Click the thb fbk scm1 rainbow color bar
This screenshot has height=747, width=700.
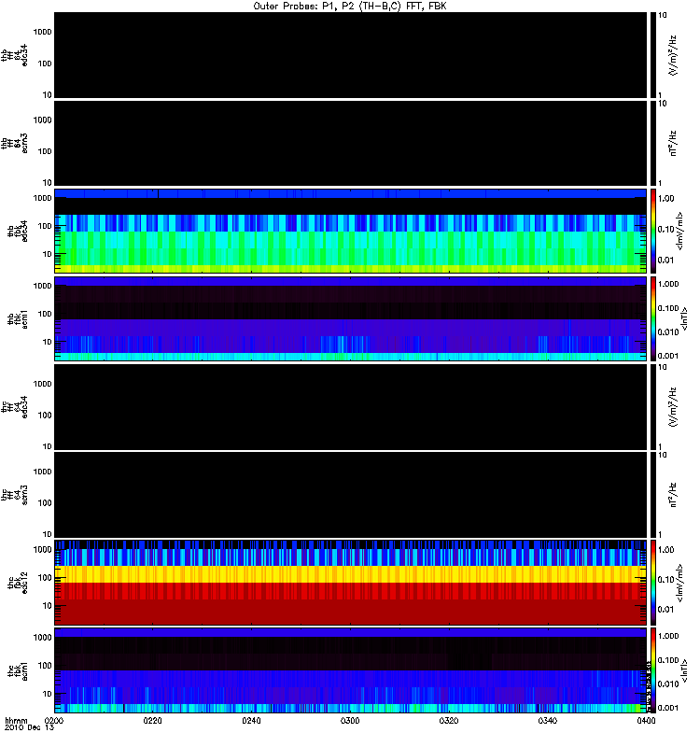[653, 318]
